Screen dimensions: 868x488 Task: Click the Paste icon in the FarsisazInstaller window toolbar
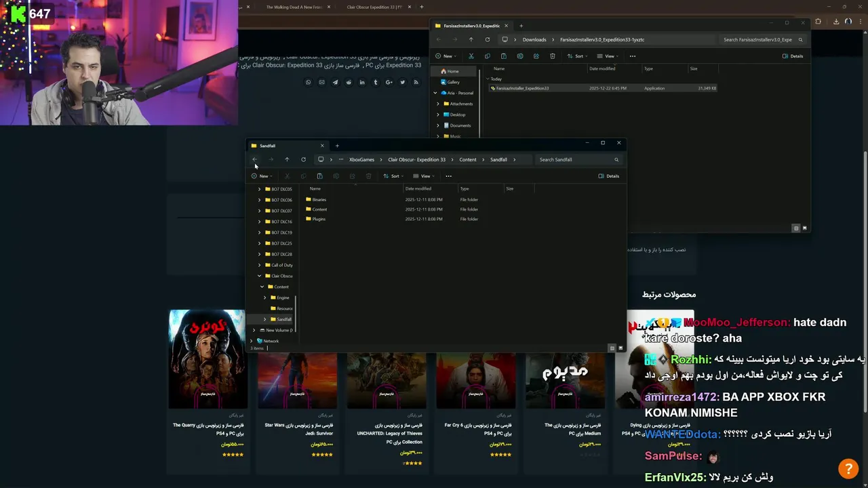(x=503, y=56)
